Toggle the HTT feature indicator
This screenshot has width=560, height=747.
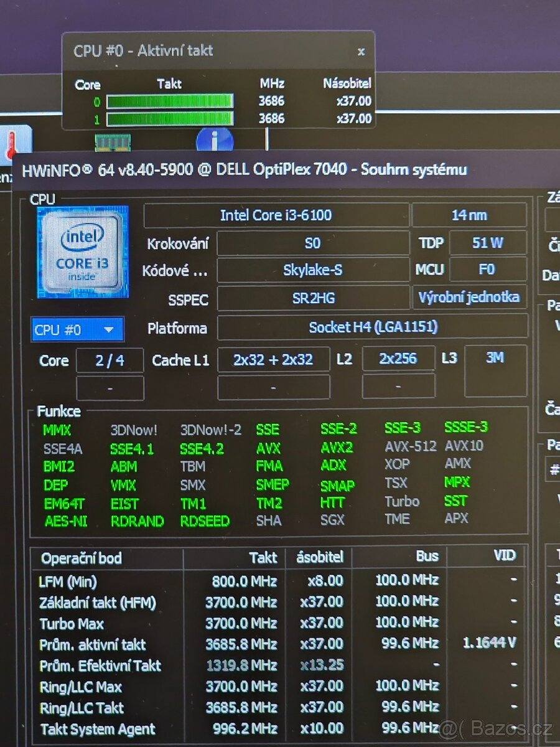(334, 502)
